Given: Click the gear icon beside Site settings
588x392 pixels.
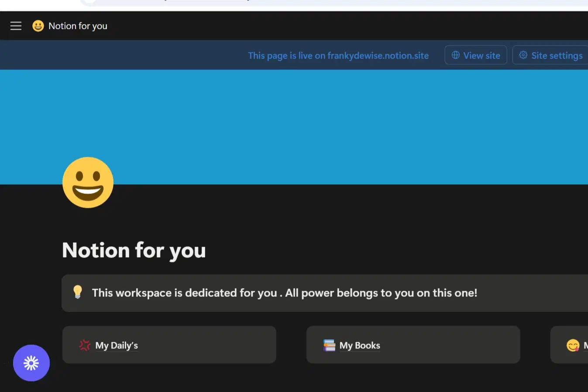Looking at the screenshot, I should 523,55.
